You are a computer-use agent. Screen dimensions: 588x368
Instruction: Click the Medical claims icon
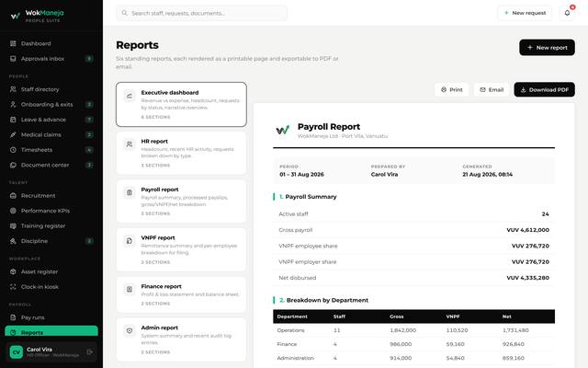click(x=13, y=135)
